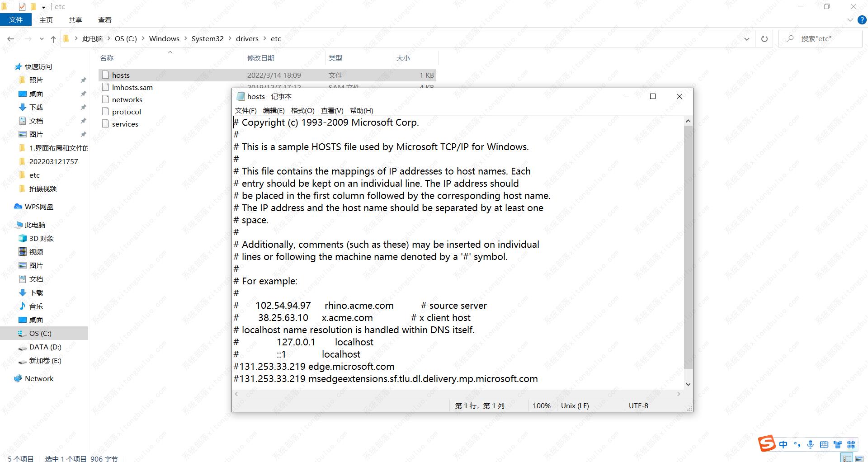Select DATA (D:) drive
The width and height of the screenshot is (868, 462).
tap(45, 347)
